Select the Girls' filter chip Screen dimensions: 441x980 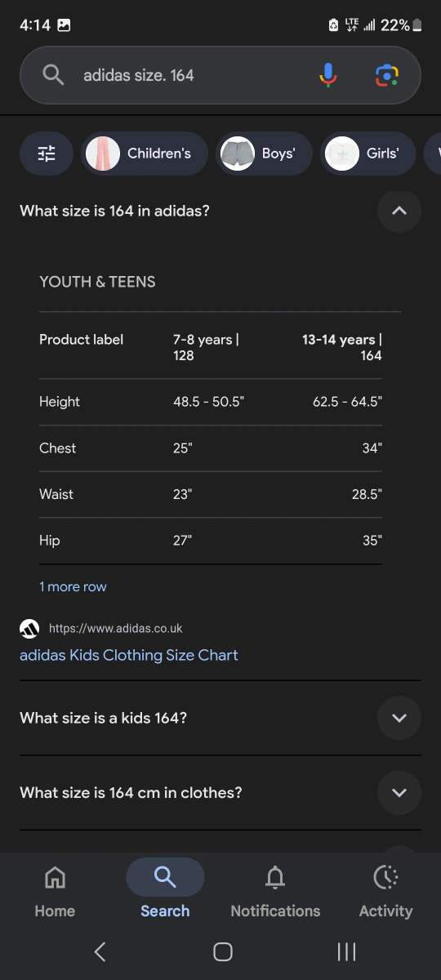367,154
